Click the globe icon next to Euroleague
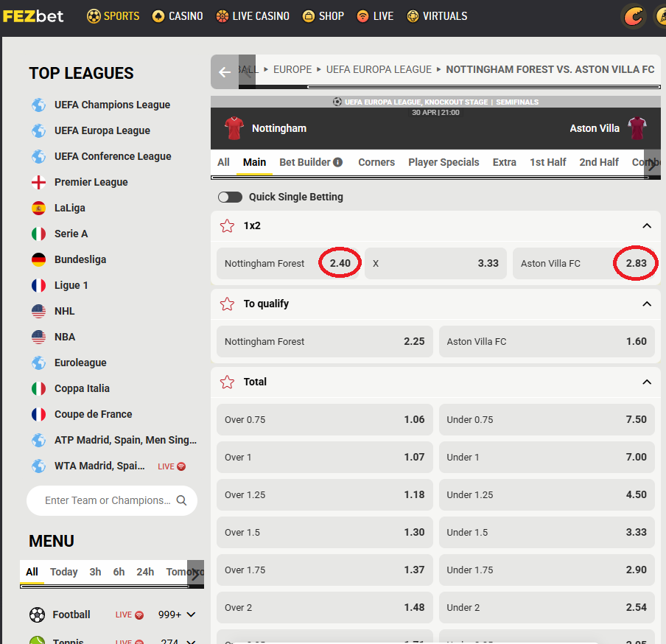 [38, 363]
